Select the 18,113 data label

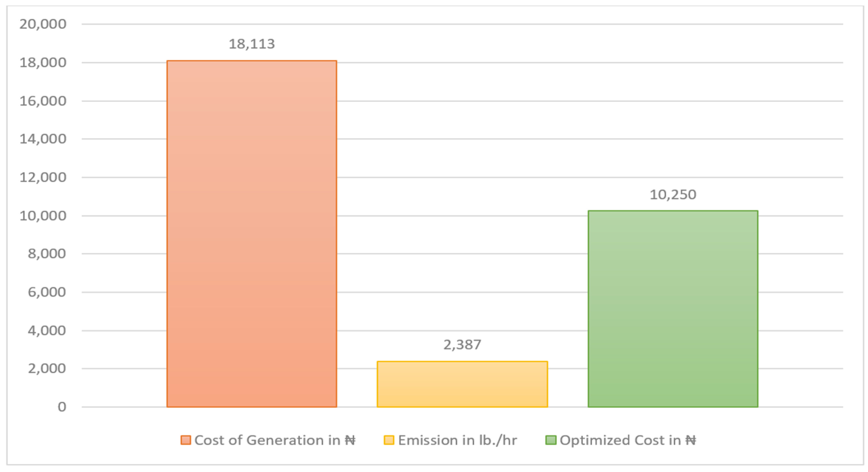click(252, 44)
